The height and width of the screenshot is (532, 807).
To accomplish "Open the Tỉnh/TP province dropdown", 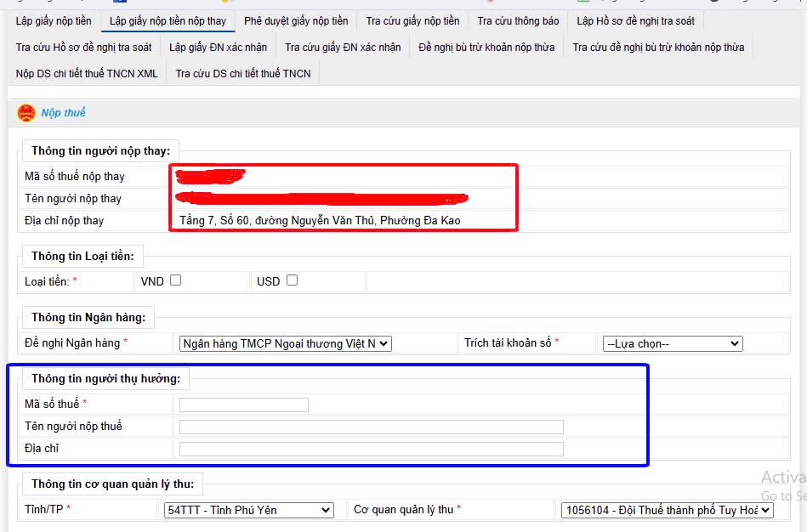I will pos(248,510).
